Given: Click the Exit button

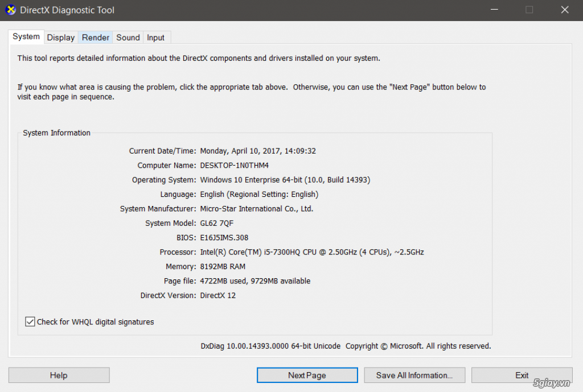Looking at the screenshot, I should (522, 376).
